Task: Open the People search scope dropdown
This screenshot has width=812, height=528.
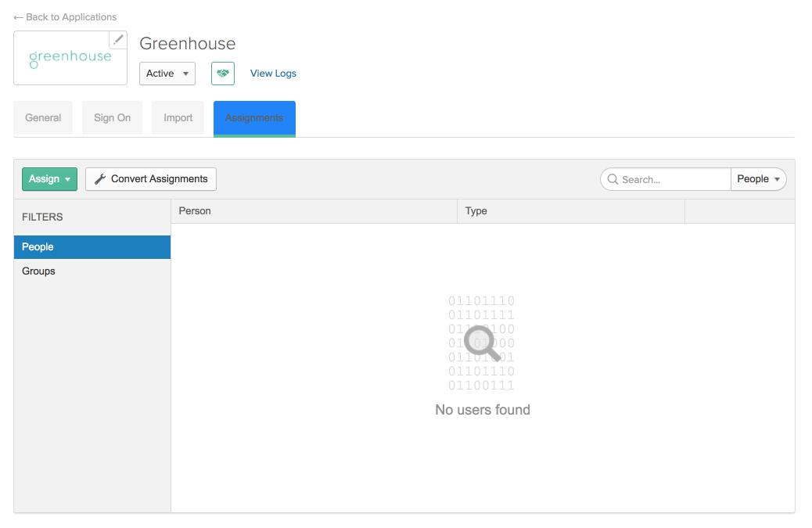Action: (758, 179)
